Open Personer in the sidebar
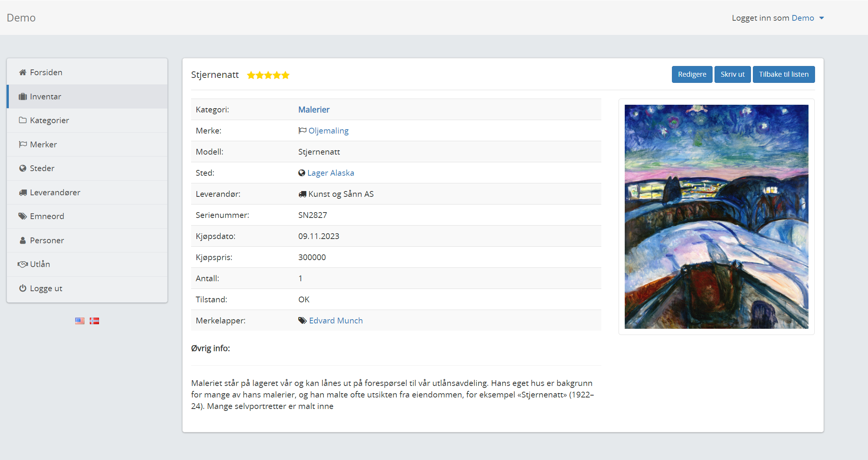868x460 pixels. [x=87, y=241]
